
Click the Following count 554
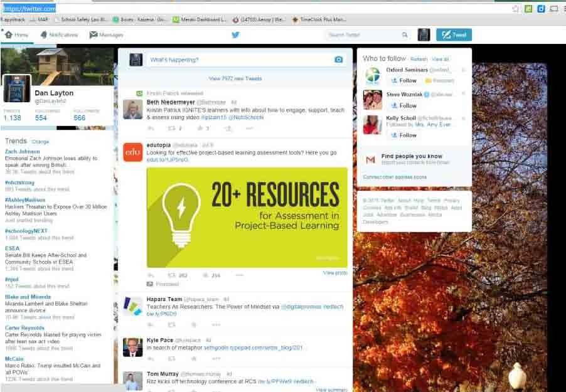[x=41, y=118]
